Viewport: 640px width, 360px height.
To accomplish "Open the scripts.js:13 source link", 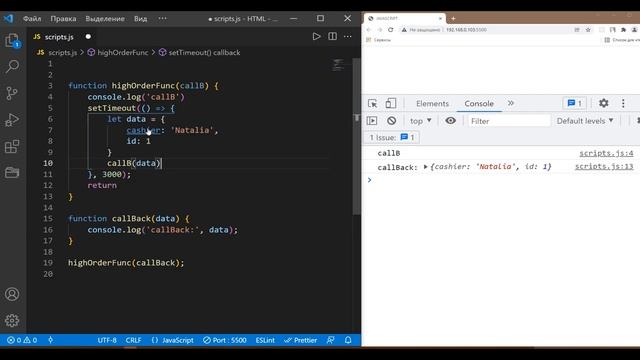I will pyautogui.click(x=604, y=167).
